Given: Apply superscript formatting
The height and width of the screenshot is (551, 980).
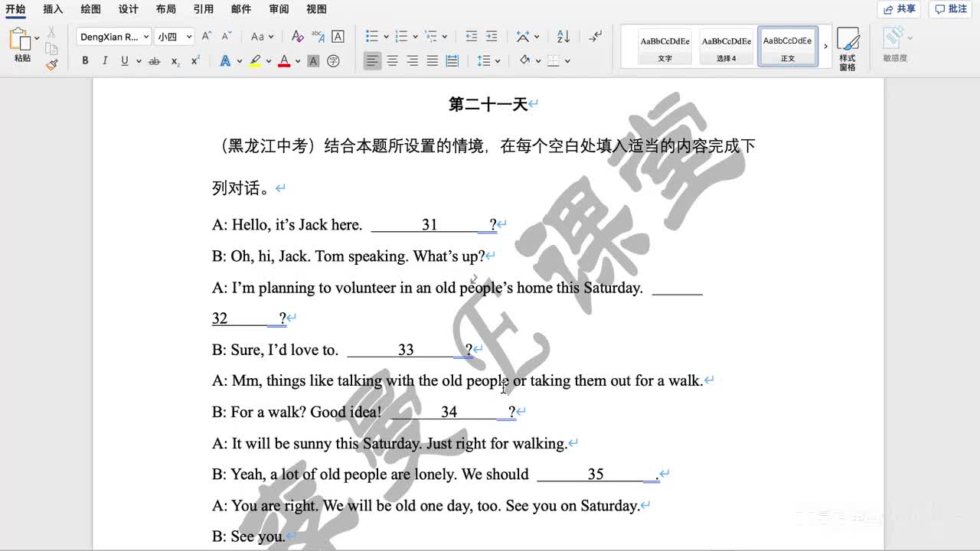Looking at the screenshot, I should tap(195, 60).
